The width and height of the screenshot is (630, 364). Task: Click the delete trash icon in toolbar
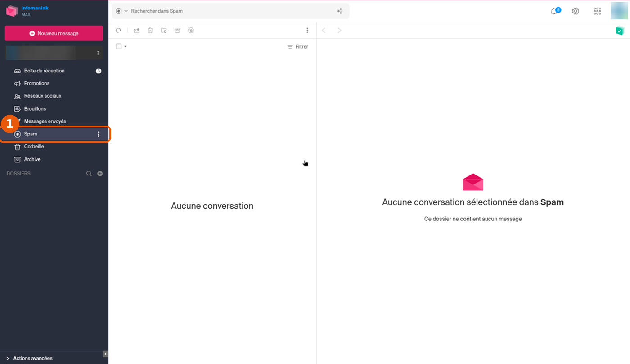tap(150, 31)
